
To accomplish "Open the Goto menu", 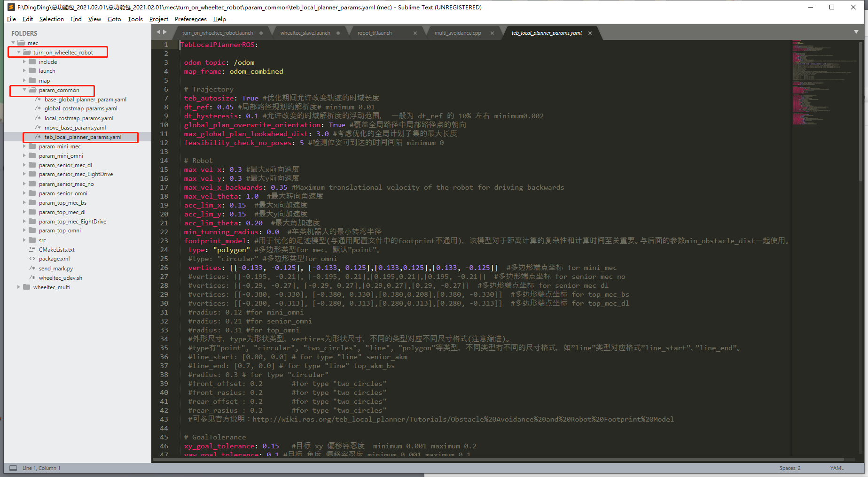I will [x=114, y=19].
